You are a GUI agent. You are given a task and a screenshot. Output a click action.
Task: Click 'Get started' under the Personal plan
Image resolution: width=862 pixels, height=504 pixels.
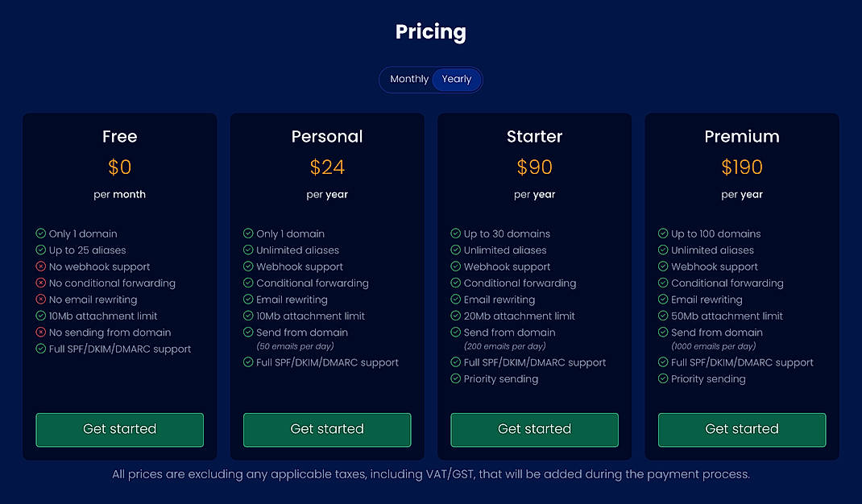[x=327, y=430]
